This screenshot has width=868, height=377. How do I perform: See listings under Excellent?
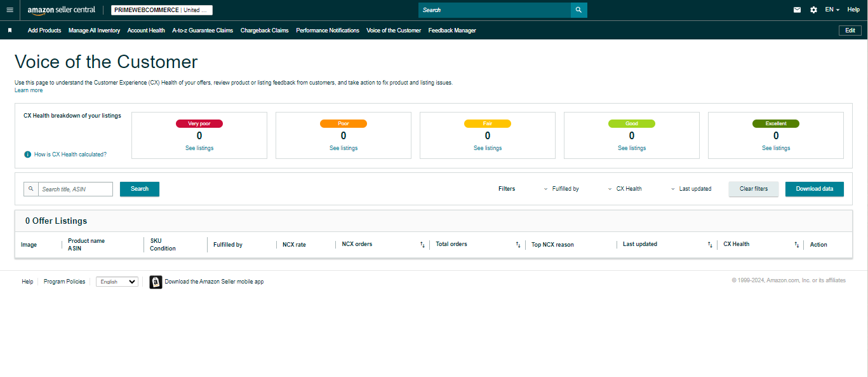point(776,148)
